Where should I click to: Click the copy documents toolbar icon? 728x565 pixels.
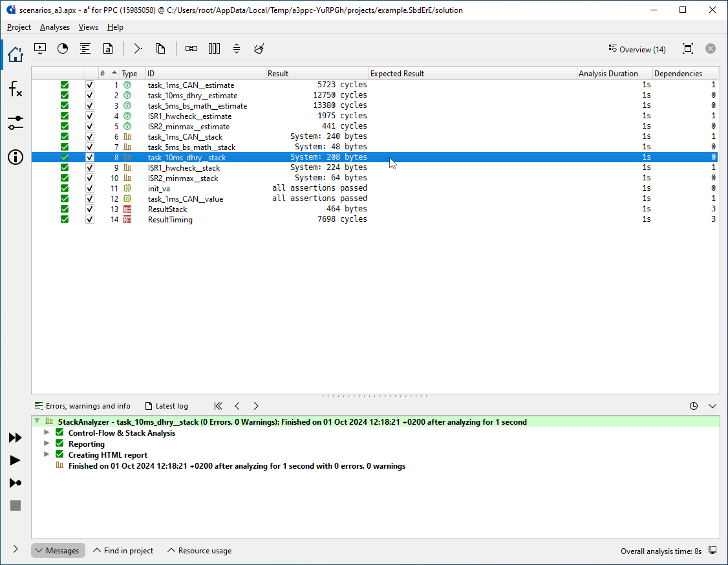click(160, 48)
